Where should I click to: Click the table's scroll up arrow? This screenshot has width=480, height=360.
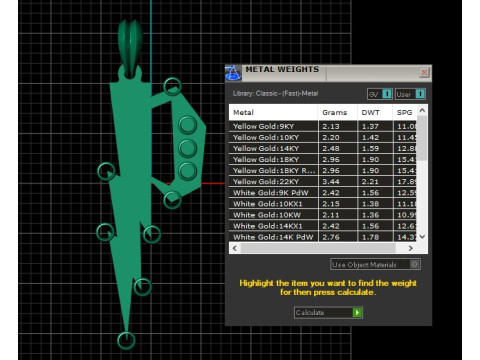click(x=422, y=110)
